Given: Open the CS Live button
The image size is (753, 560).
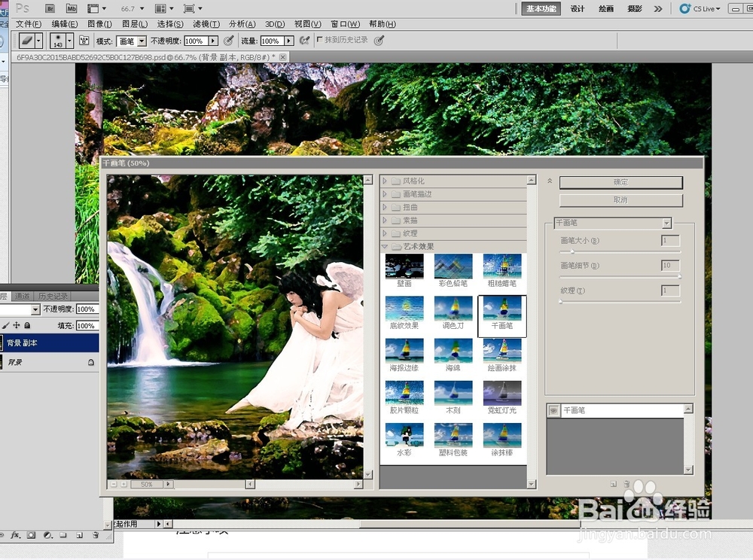Looking at the screenshot, I should 700,8.
